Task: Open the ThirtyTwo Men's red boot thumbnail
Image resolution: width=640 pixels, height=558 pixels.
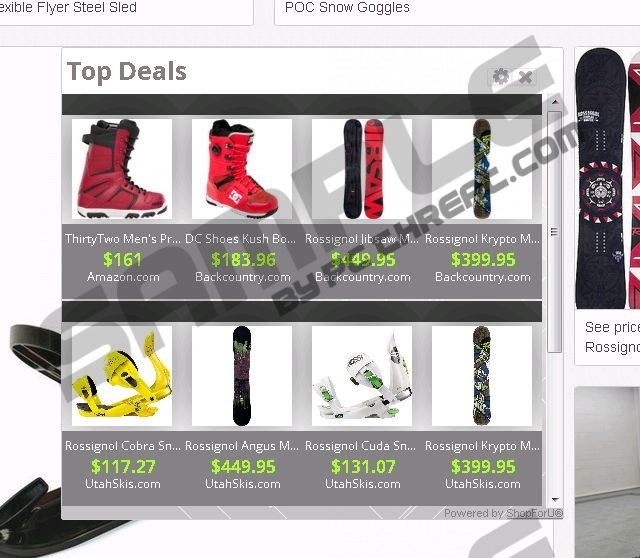Action: [122, 169]
